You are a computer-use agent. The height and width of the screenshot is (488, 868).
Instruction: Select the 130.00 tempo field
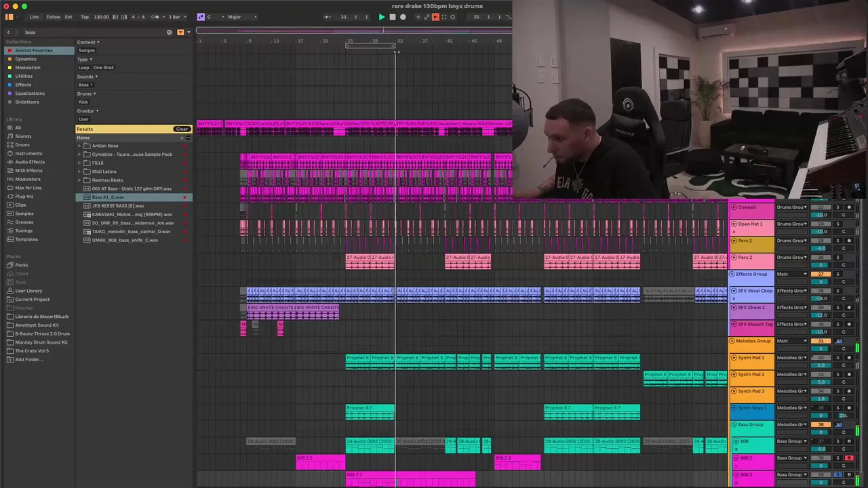pos(101,17)
